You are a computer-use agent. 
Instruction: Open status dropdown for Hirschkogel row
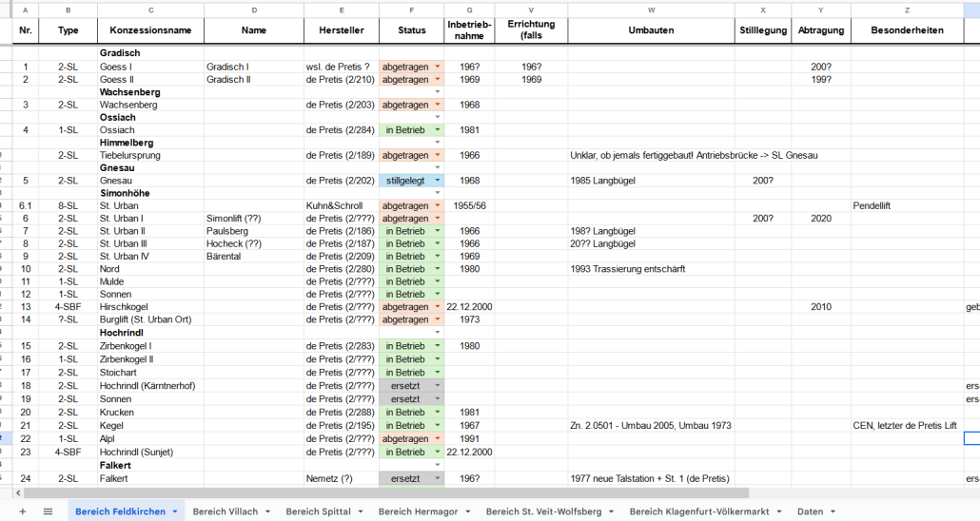[437, 307]
